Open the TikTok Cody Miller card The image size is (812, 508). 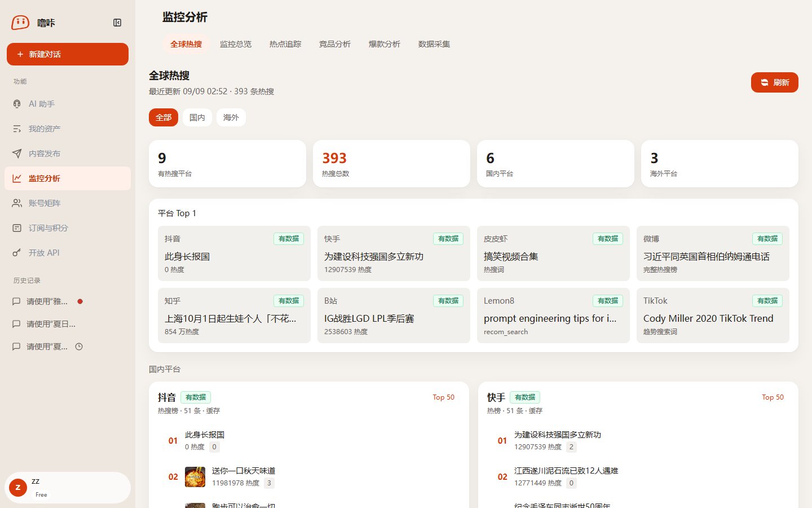coord(713,316)
